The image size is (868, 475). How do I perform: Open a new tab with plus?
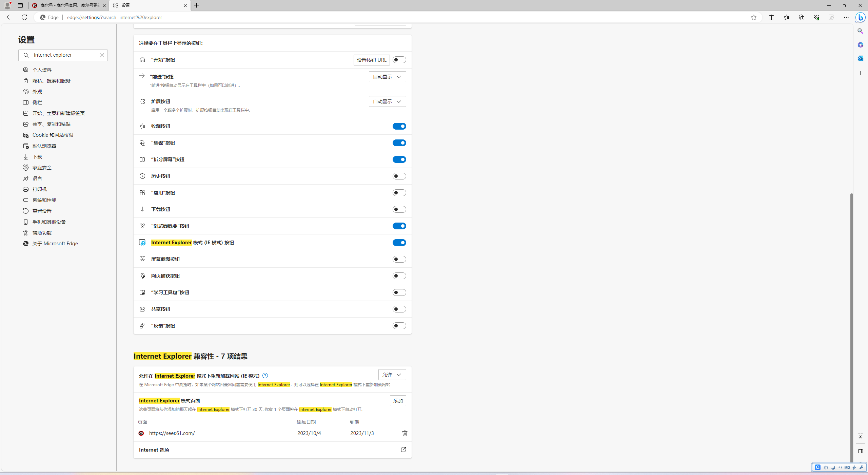pos(197,5)
